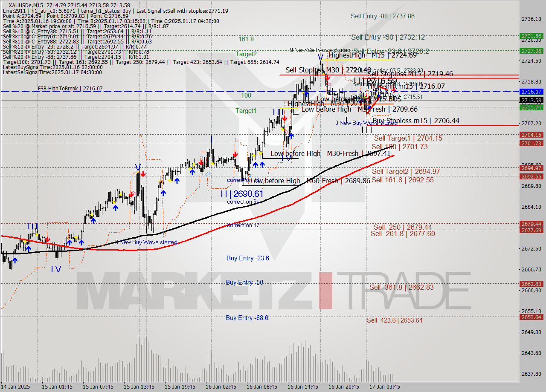546x392 pixels.
Task: Select 'Low before High M60-Fresh | 2689.86'
Action: pyautogui.click(x=310, y=181)
